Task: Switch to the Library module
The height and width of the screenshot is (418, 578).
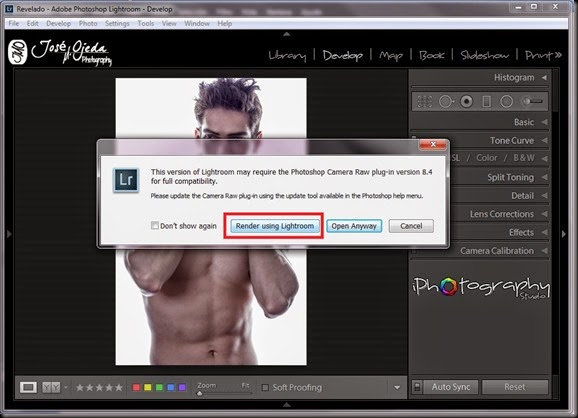Action: click(x=287, y=55)
